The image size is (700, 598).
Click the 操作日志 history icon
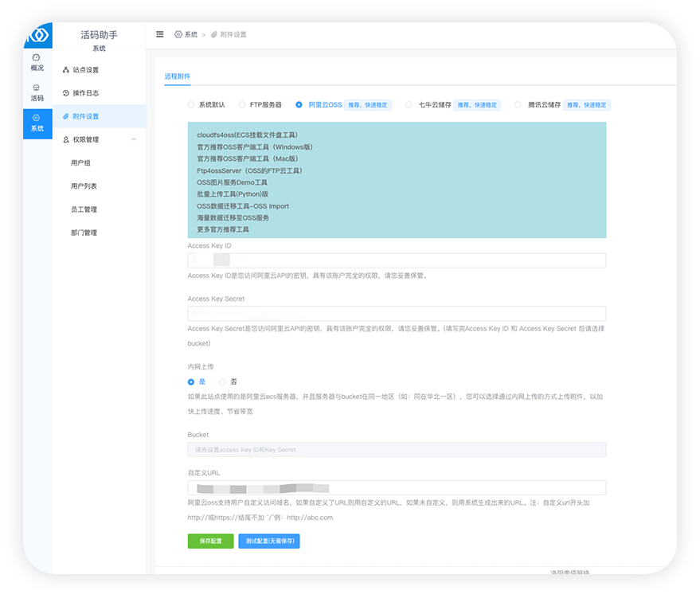(65, 93)
